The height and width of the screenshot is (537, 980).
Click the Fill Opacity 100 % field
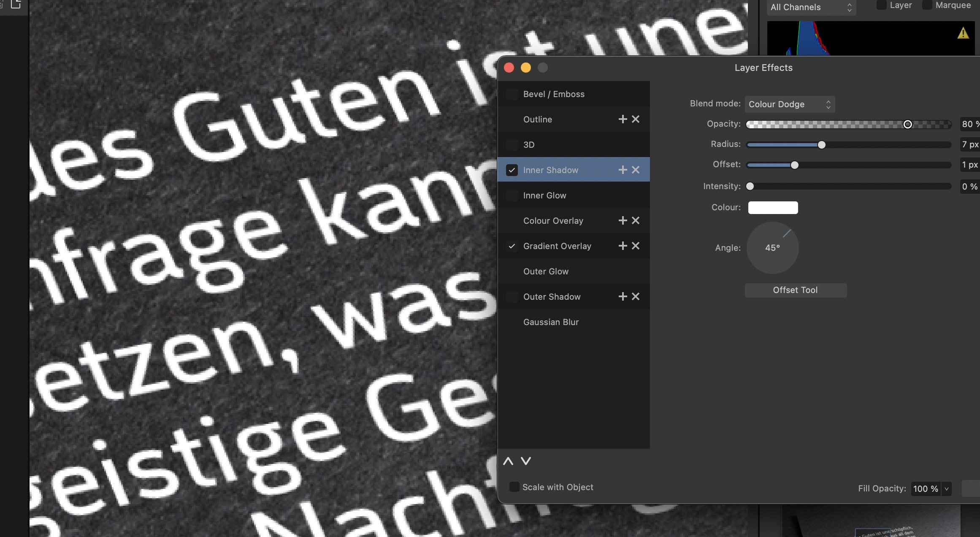tap(926, 489)
